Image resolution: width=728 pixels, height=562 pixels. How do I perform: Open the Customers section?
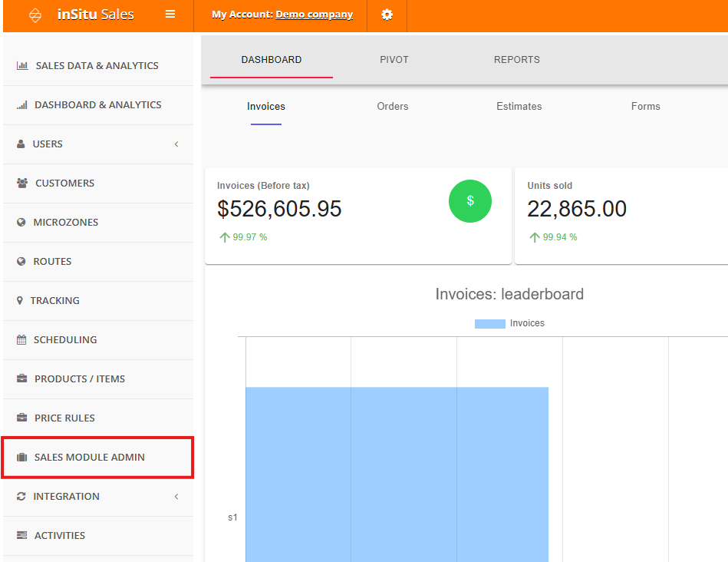click(x=98, y=183)
